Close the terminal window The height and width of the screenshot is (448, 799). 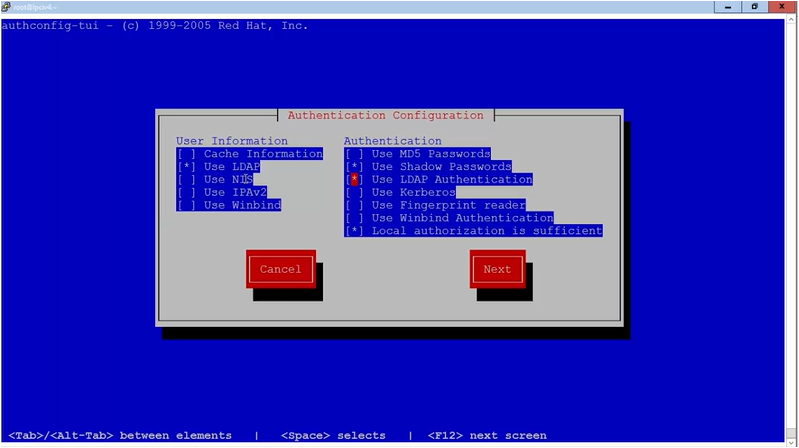point(782,6)
